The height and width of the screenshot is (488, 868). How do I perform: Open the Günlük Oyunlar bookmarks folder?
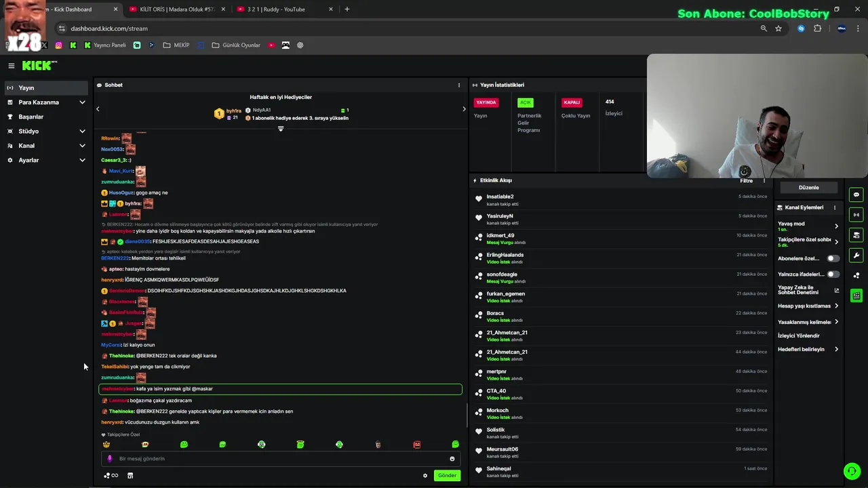pos(236,45)
